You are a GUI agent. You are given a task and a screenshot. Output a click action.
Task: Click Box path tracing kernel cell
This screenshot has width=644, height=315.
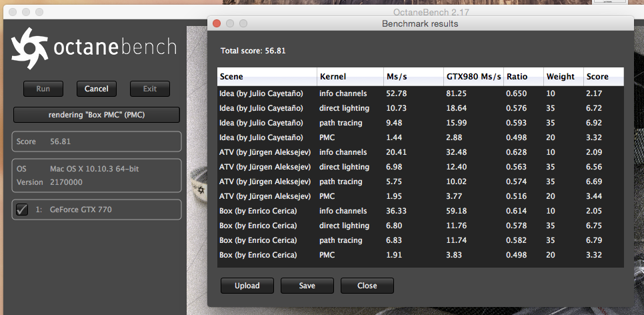click(341, 240)
